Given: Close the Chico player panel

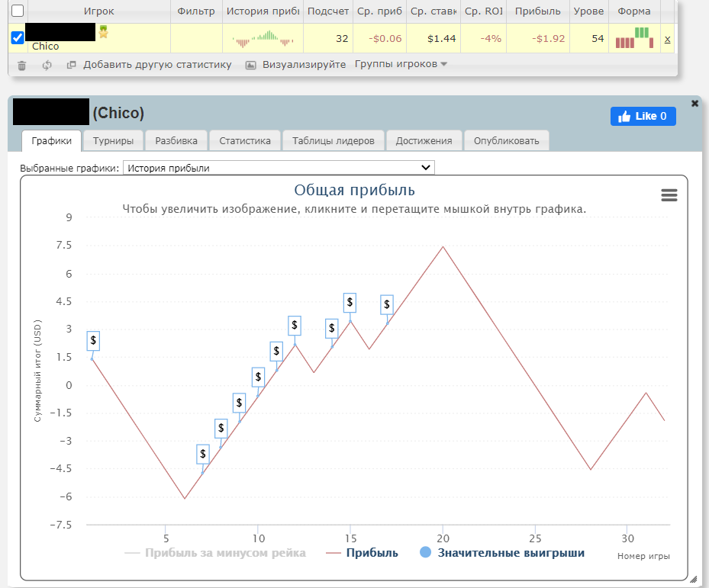Looking at the screenshot, I should [695, 104].
